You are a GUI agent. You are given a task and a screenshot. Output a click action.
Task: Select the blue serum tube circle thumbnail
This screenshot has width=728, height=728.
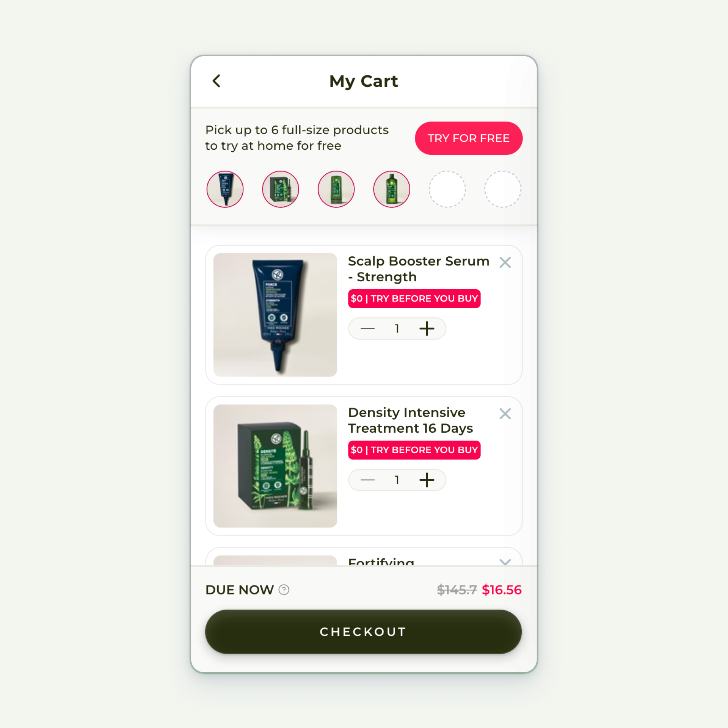tap(225, 189)
